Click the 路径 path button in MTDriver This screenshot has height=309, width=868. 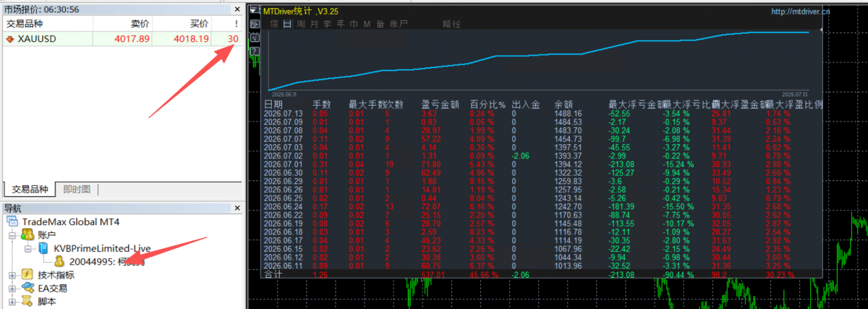coord(451,24)
